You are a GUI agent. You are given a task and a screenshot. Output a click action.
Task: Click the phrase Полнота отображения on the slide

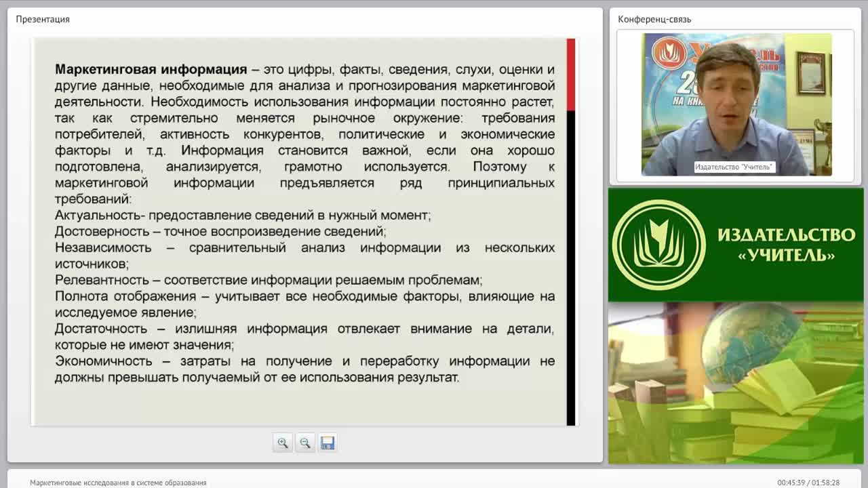125,296
